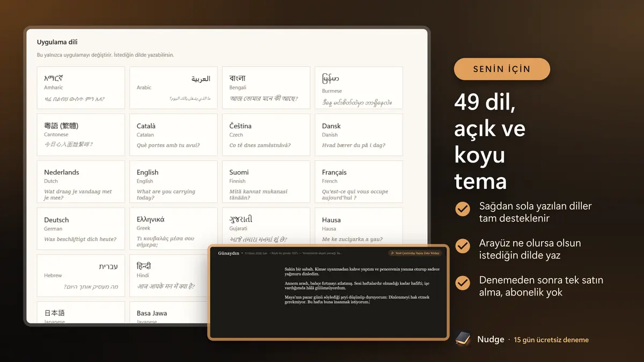Select the Ελληνικά (Greek) card
This screenshot has height=362, width=644.
click(173, 228)
